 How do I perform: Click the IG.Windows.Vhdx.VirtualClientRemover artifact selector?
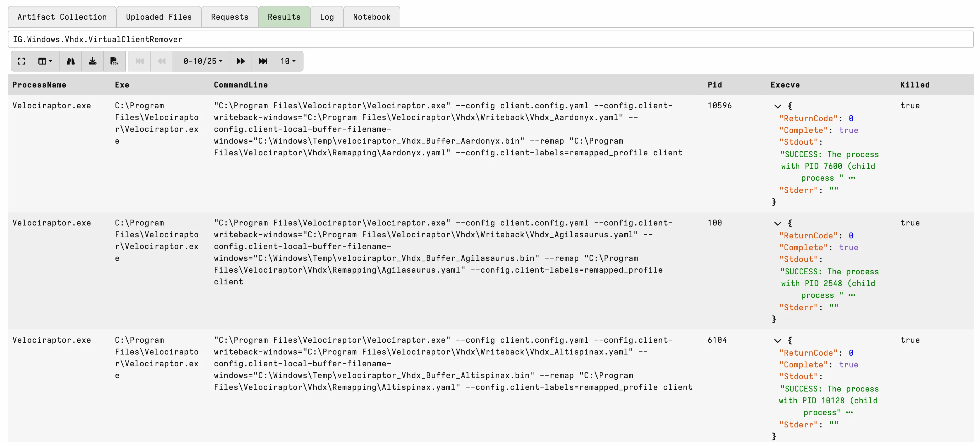[x=490, y=40]
